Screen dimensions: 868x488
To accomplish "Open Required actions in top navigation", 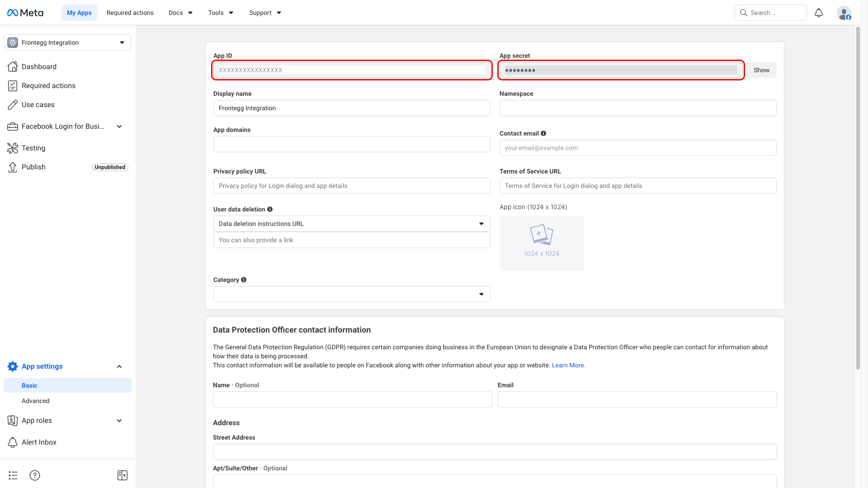I will pyautogui.click(x=130, y=13).
